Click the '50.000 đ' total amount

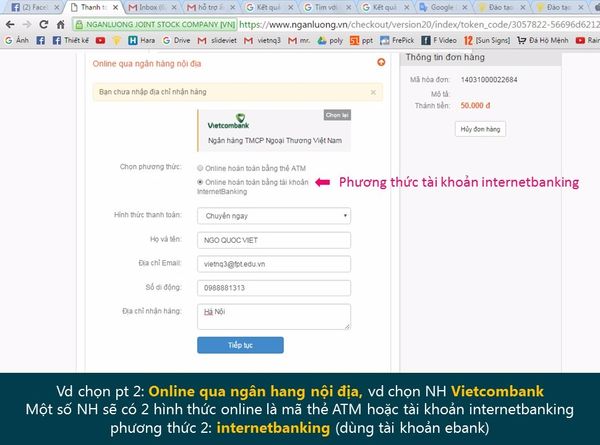pyautogui.click(x=475, y=105)
